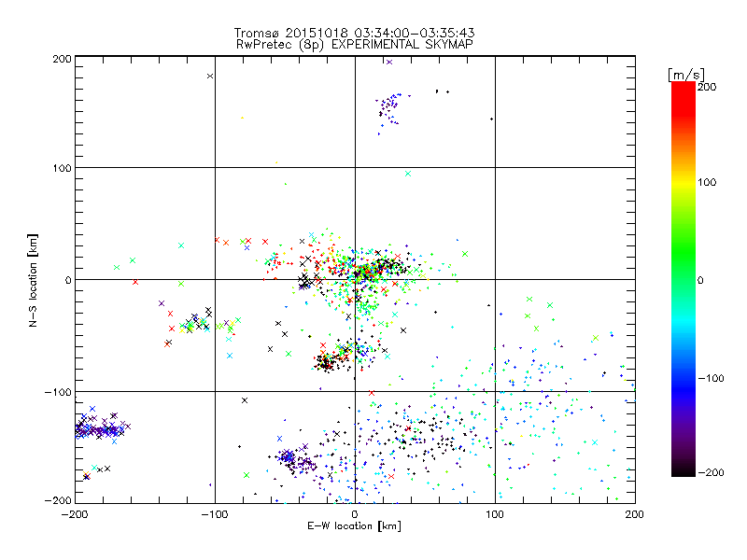The height and width of the screenshot is (560, 747).
Task: Click the colorbar tick label '-100'
Action: click(711, 378)
